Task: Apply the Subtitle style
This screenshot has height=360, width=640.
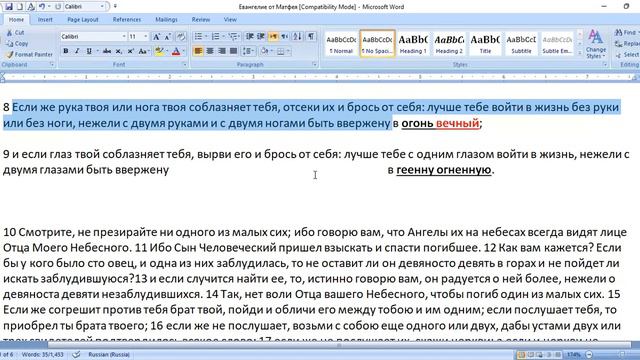Action: click(x=521, y=43)
